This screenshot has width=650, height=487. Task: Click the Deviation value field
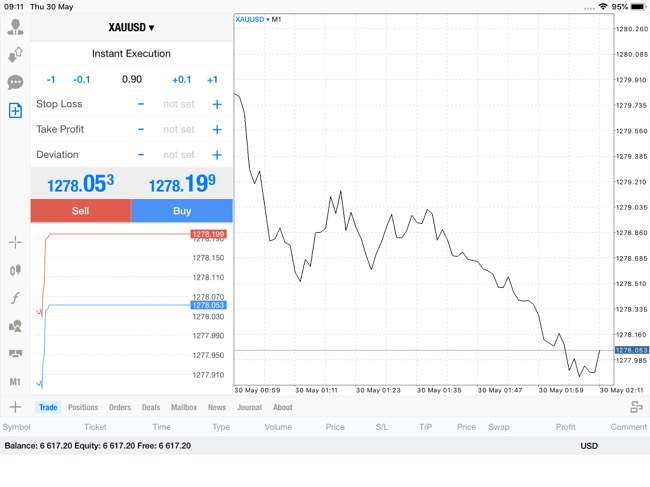click(179, 155)
